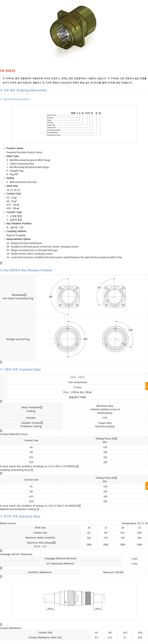
Task: Click the Insulation Resistance row label
Action: [x=39, y=572]
